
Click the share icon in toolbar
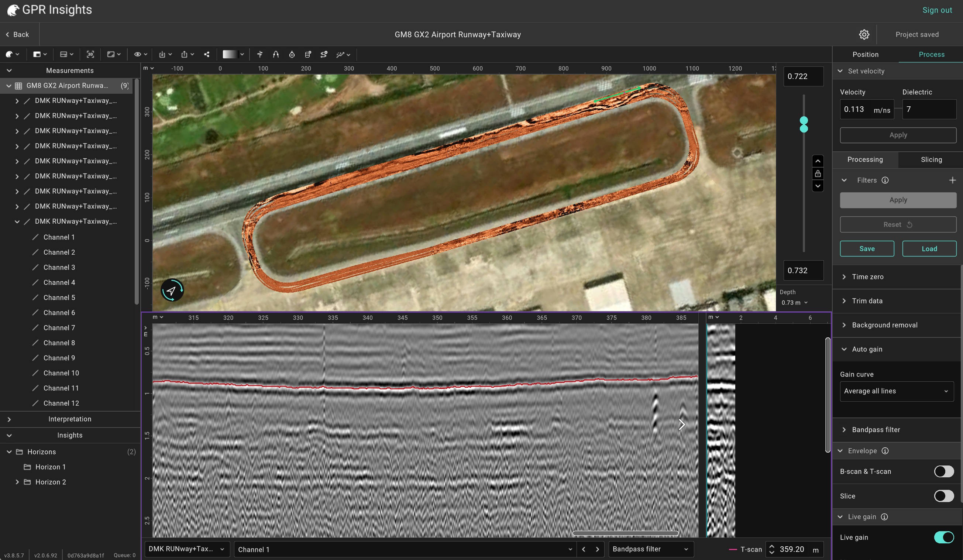coord(207,54)
